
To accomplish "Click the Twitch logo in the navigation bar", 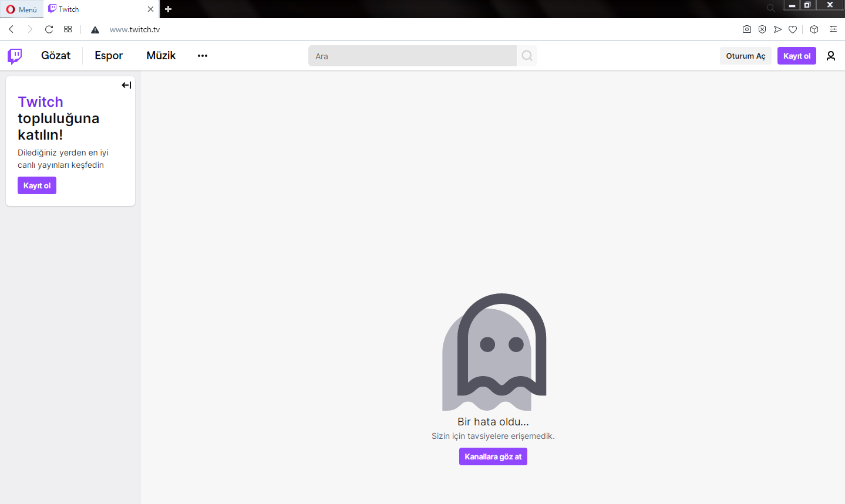I will click(14, 56).
